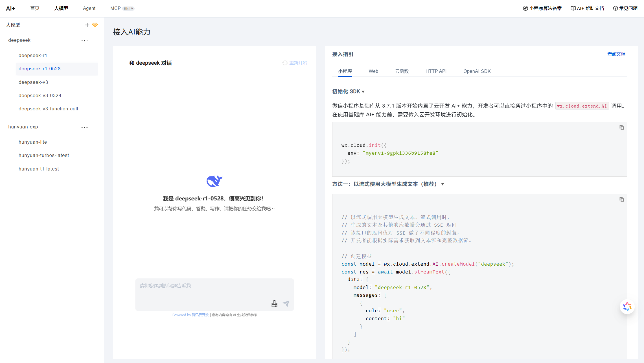This screenshot has height=363, width=644.
Task: Click the deepseek whale logo
Action: [x=214, y=181]
